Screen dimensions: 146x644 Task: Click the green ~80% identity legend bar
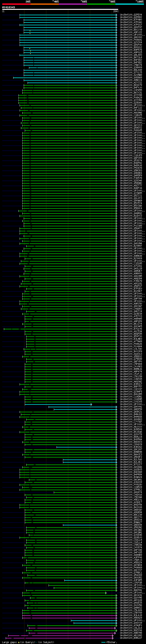[x=101, y=4]
